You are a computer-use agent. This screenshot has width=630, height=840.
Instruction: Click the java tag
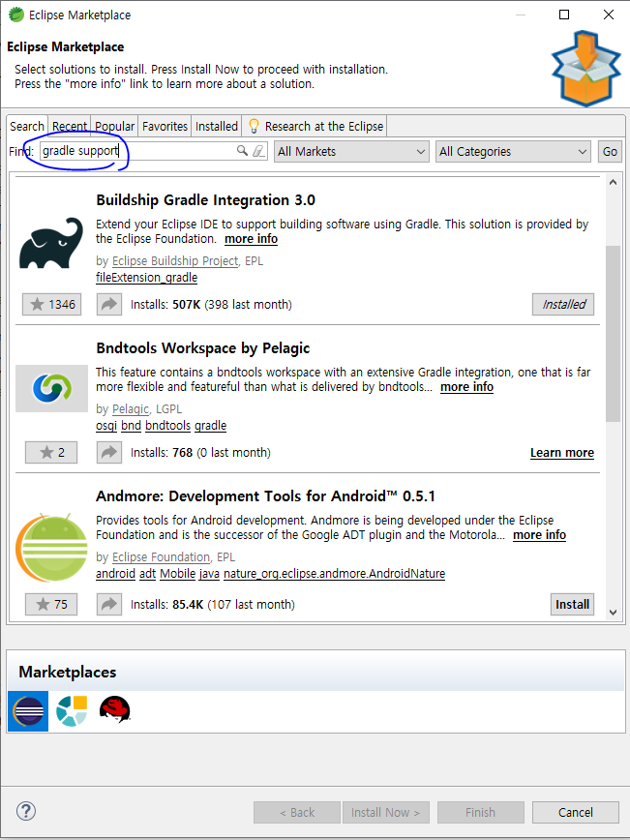(x=209, y=574)
